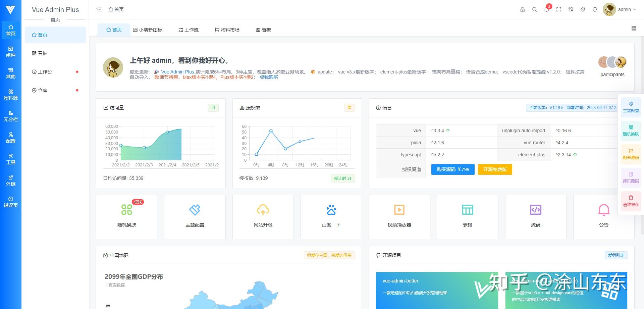Open the 随机换肤 shortcut card

[x=127, y=217]
